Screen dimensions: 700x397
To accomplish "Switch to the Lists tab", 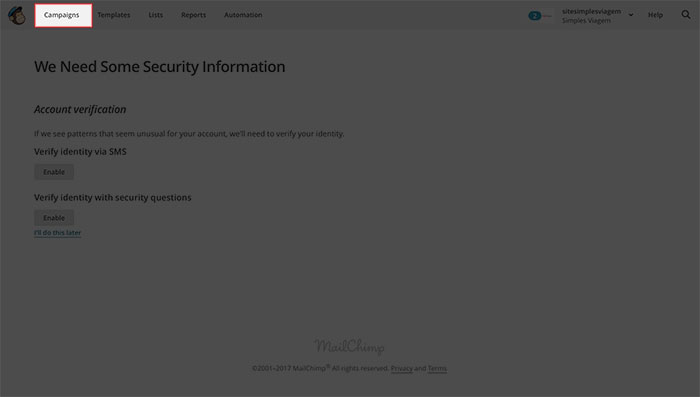I will (x=155, y=15).
